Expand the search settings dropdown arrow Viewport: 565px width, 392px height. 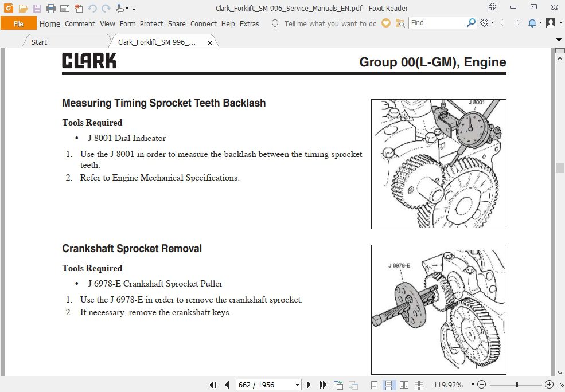coord(492,23)
